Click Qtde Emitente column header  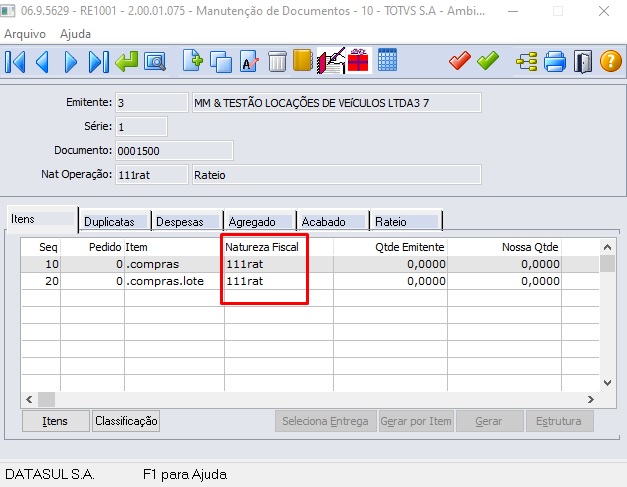(x=390, y=247)
